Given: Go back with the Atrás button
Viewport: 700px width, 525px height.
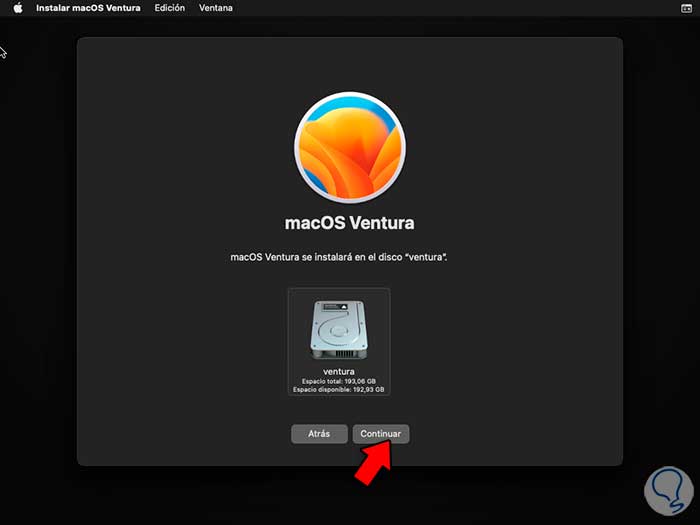Looking at the screenshot, I should (x=319, y=433).
